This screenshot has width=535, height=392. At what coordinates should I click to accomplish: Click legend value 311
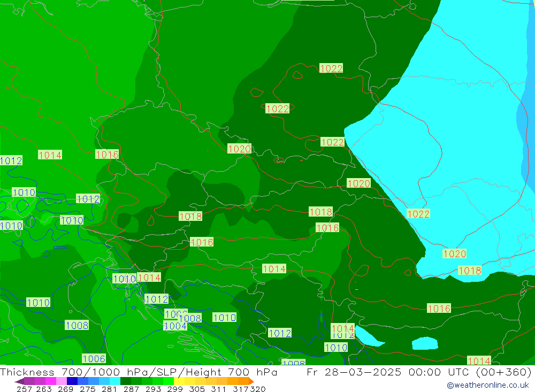coord(218,389)
